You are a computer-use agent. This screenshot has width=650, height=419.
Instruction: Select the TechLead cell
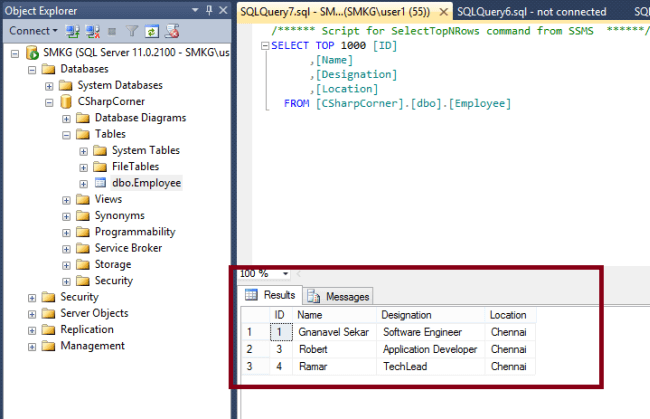click(x=431, y=366)
